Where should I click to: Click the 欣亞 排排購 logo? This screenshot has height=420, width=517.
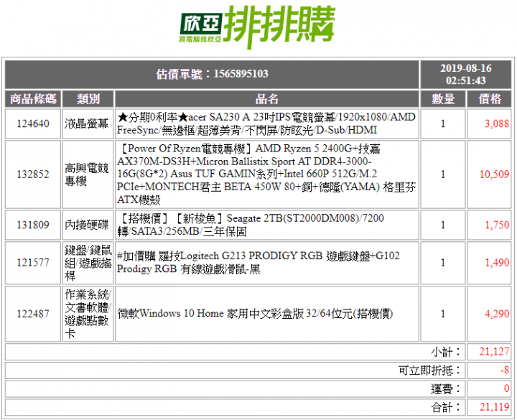click(258, 27)
